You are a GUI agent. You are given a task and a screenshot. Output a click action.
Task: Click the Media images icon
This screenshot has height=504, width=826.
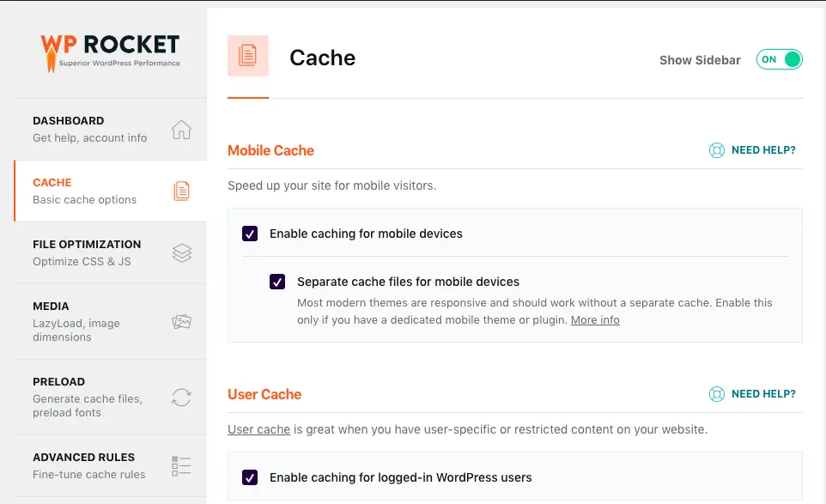click(x=181, y=322)
